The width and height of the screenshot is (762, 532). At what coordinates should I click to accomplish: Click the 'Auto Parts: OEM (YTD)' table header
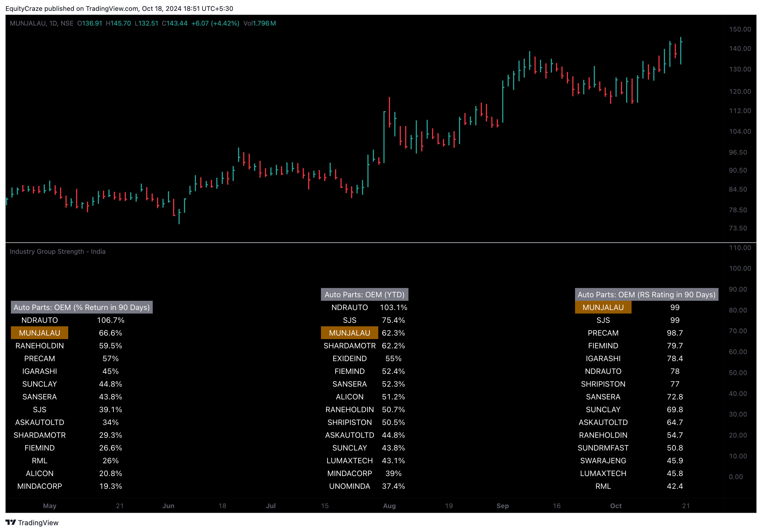click(x=364, y=294)
